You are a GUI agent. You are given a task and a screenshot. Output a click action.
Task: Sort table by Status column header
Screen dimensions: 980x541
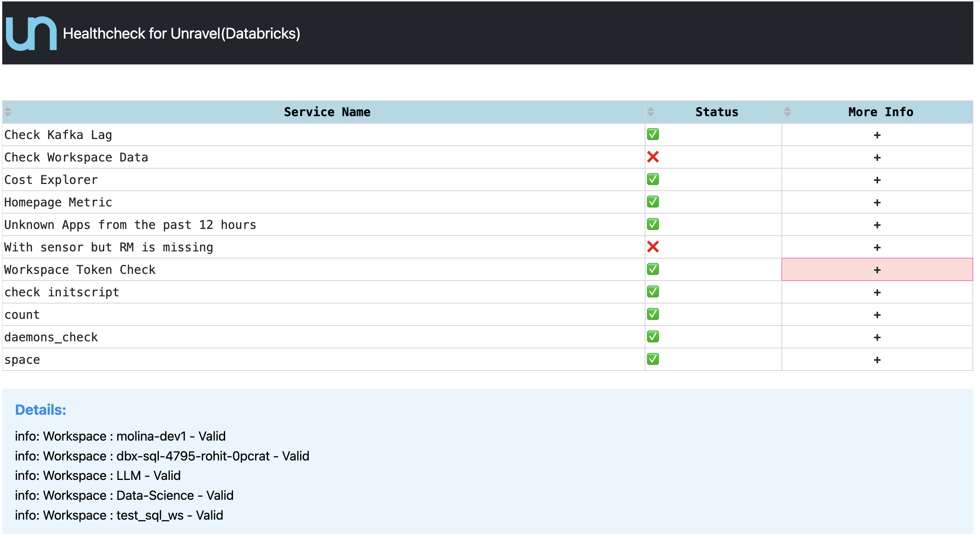point(716,112)
